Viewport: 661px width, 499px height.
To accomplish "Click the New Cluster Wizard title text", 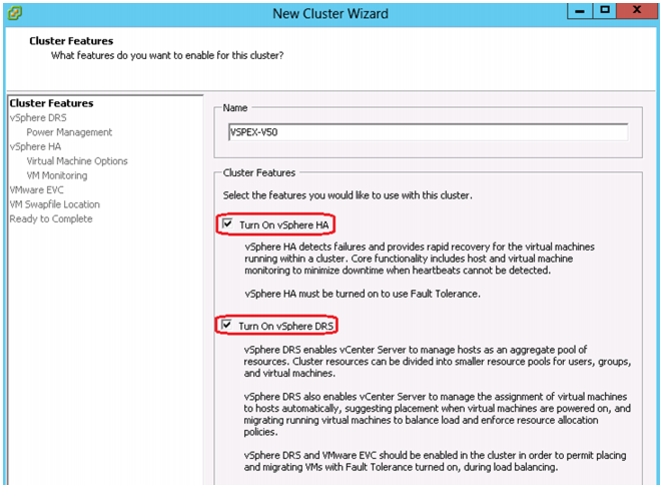I will pyautogui.click(x=330, y=13).
